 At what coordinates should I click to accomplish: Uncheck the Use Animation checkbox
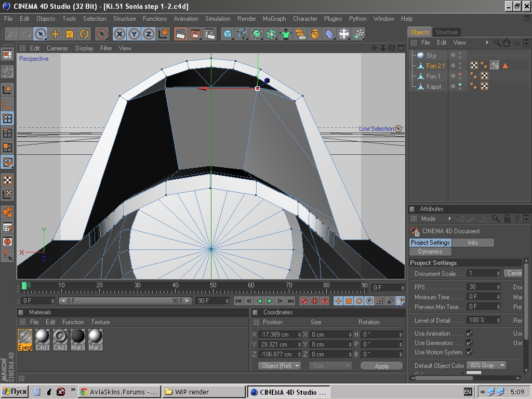click(x=469, y=334)
